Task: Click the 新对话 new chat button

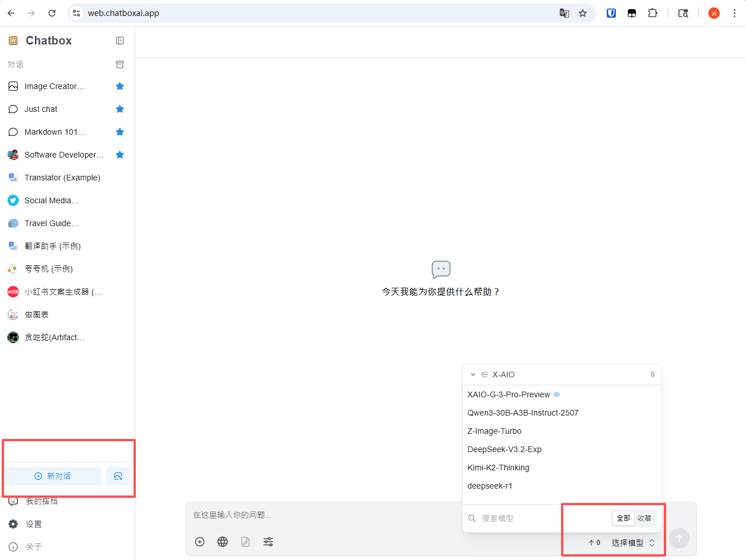Action: coord(53,476)
